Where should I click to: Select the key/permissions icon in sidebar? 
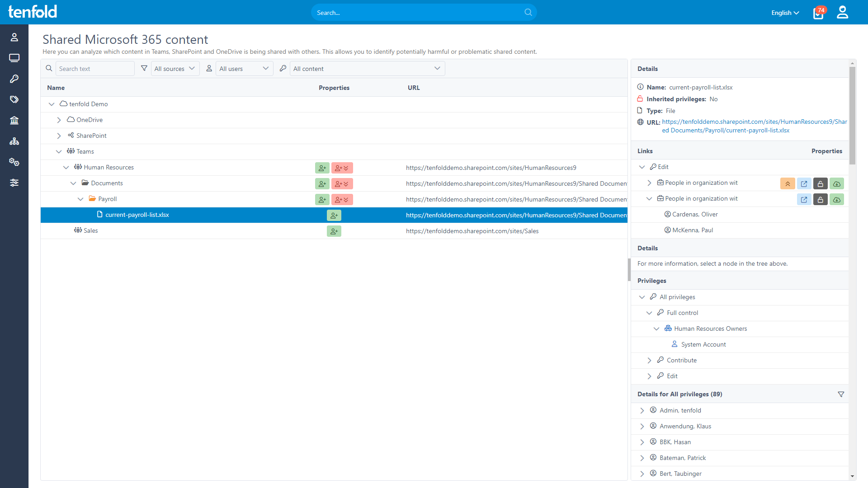click(14, 79)
